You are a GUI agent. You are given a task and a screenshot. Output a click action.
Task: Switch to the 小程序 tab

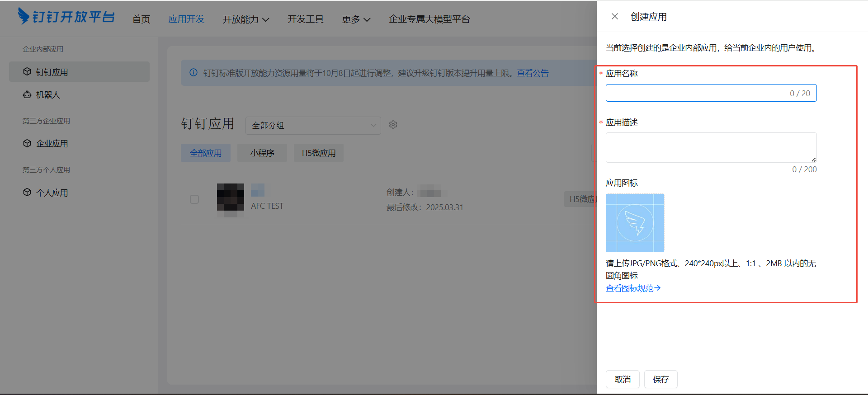tap(262, 153)
